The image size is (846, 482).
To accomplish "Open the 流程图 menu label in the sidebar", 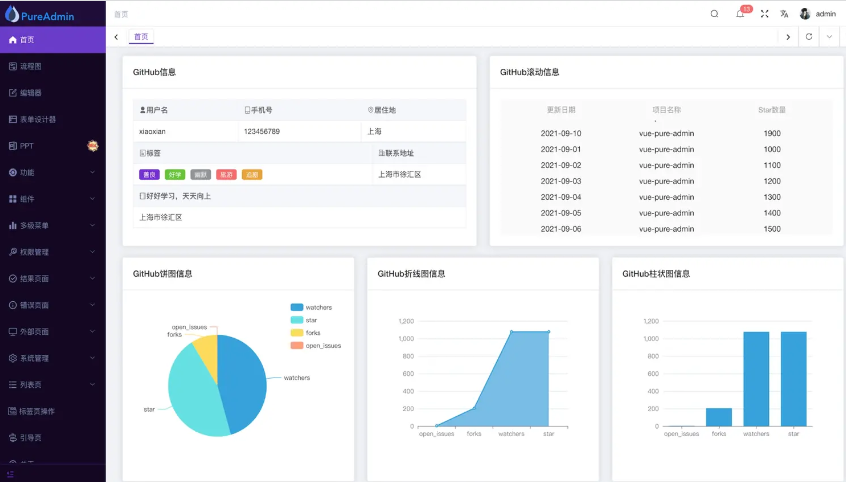I will [x=31, y=66].
